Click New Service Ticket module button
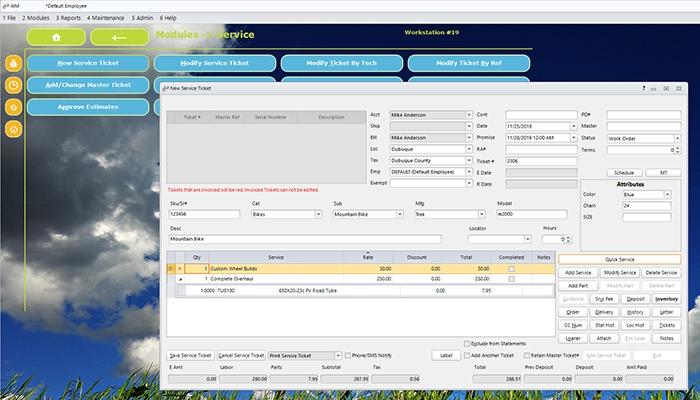 pos(88,63)
